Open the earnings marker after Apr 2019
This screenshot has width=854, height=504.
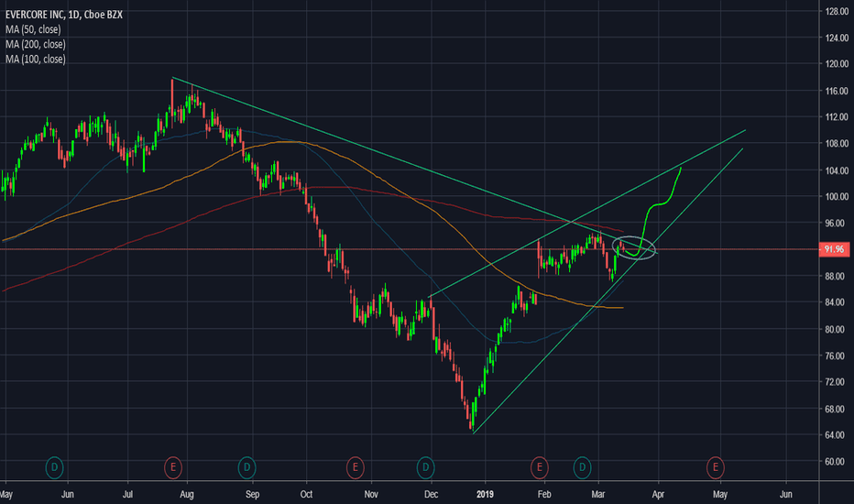[716, 467]
